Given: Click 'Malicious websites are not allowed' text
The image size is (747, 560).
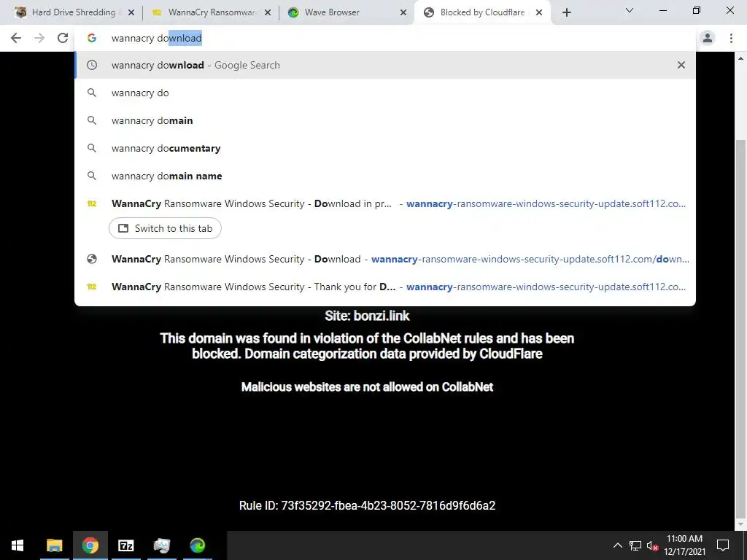Looking at the screenshot, I should point(367,386).
